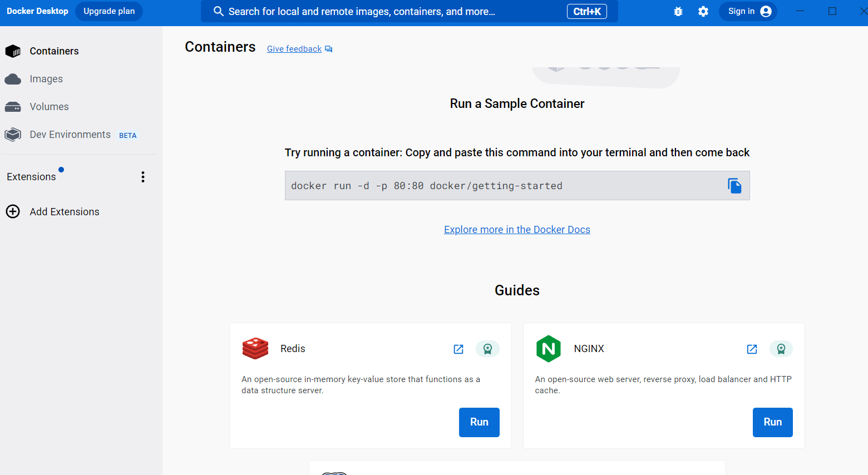
Task: Click the Ctrl+K shortcut badge
Action: pos(587,11)
